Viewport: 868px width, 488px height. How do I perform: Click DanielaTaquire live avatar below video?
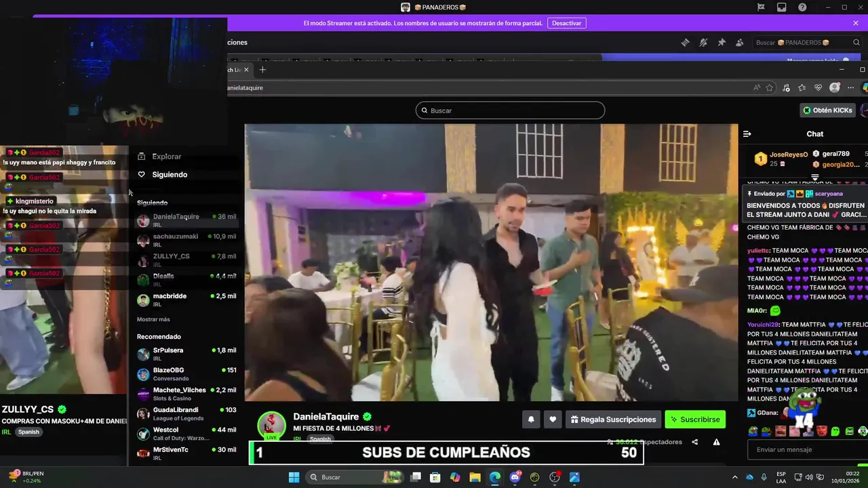pyautogui.click(x=271, y=425)
